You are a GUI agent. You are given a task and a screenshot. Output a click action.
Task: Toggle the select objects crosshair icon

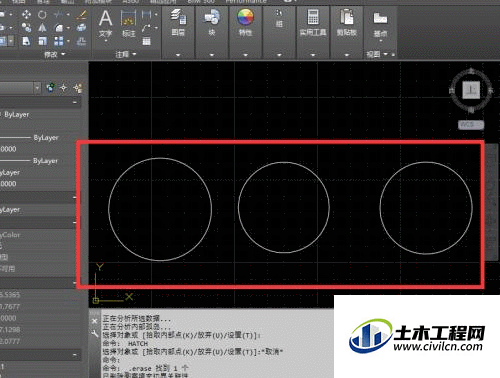click(64, 88)
